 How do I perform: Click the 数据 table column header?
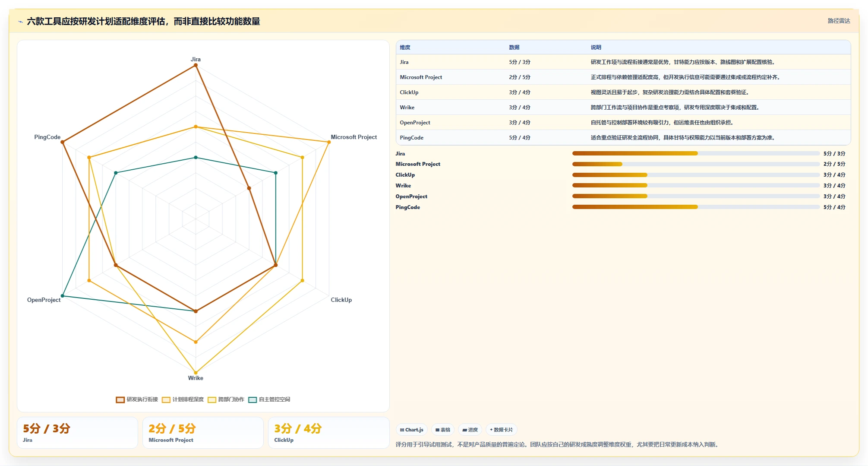(x=514, y=48)
